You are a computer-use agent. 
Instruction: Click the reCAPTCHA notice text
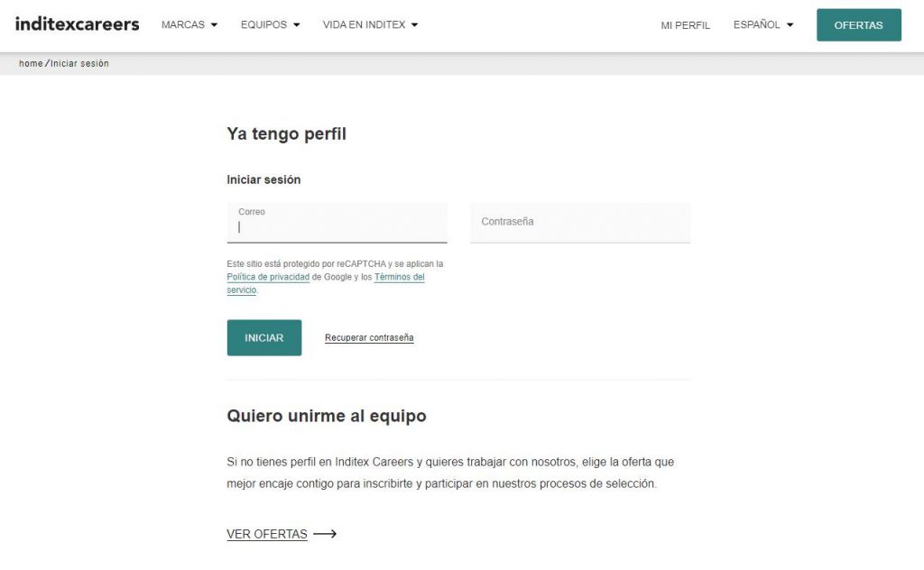[x=335, y=277]
